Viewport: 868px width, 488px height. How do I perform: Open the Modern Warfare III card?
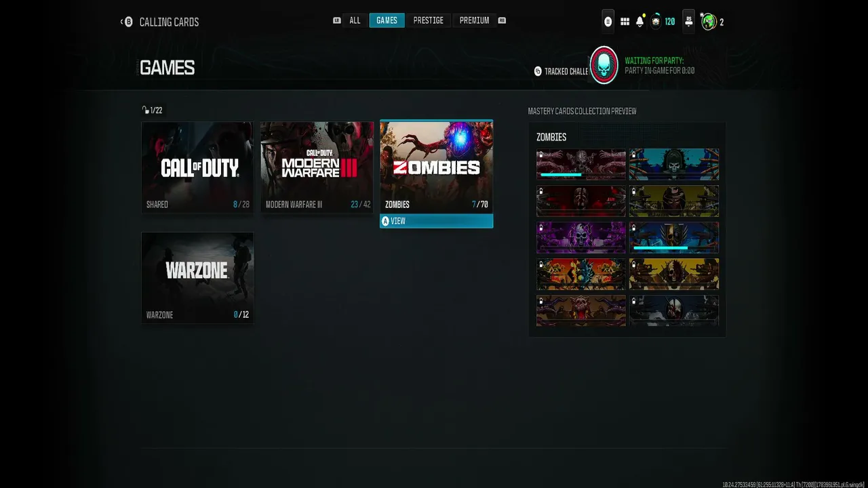(317, 167)
